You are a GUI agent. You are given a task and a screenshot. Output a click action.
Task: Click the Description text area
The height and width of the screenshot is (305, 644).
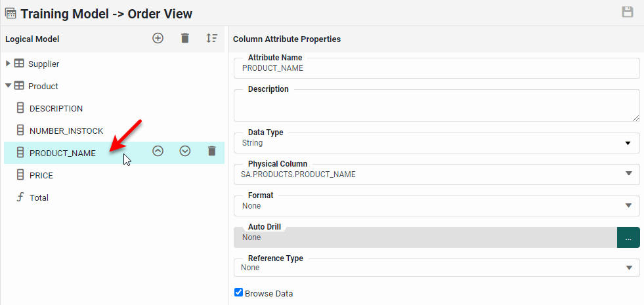[436, 106]
